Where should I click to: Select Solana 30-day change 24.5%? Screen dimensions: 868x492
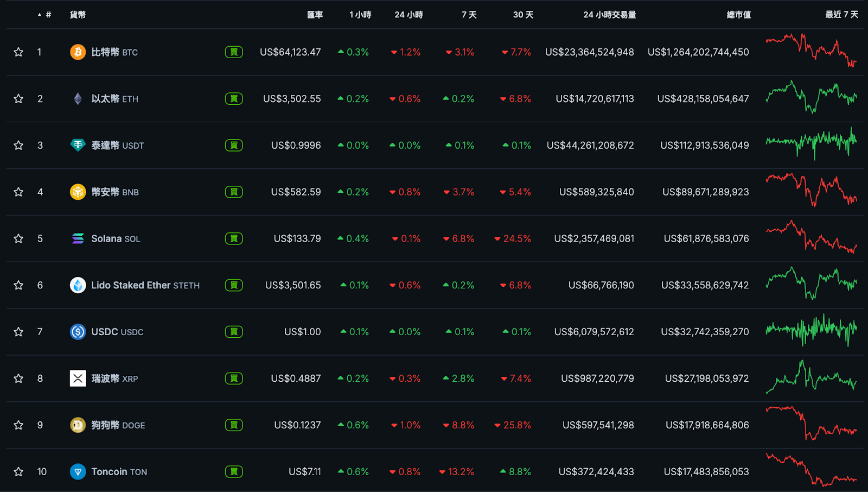tap(513, 238)
